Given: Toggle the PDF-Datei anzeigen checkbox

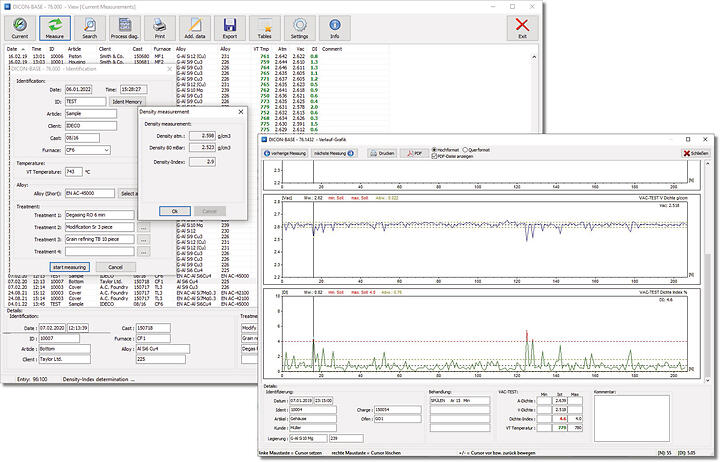Looking at the screenshot, I should [x=432, y=156].
